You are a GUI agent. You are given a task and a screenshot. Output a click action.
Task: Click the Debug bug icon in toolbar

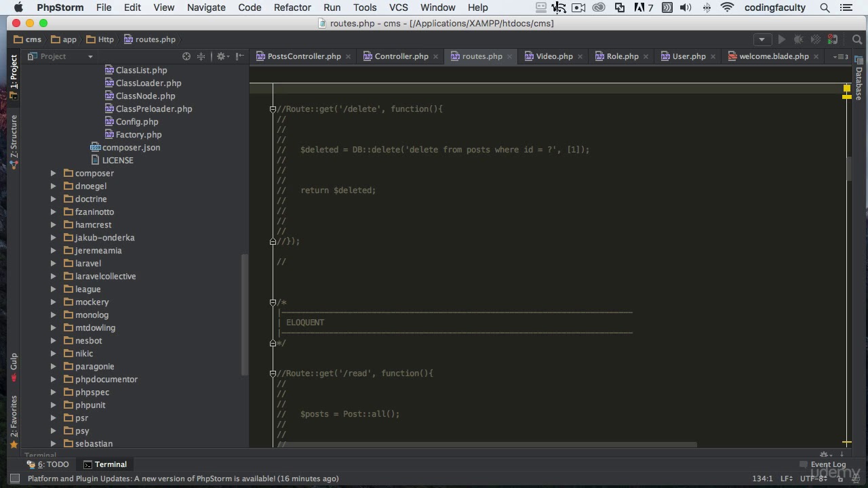pos(798,39)
